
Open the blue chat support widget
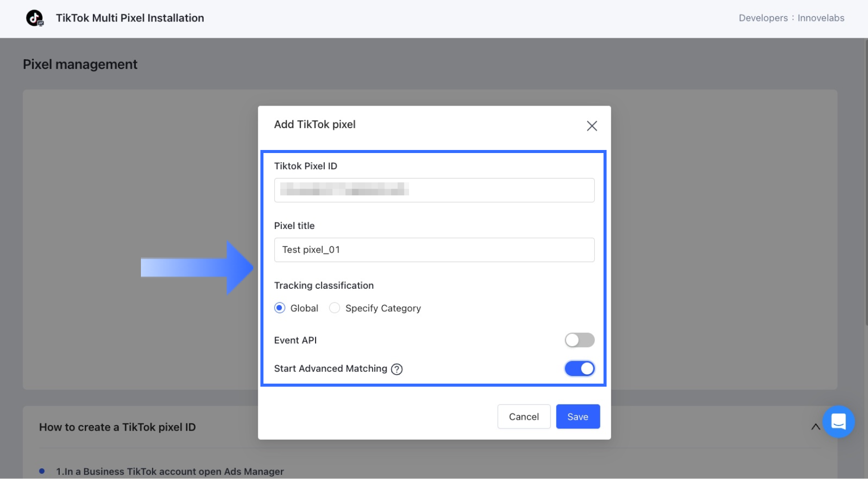pyautogui.click(x=838, y=421)
